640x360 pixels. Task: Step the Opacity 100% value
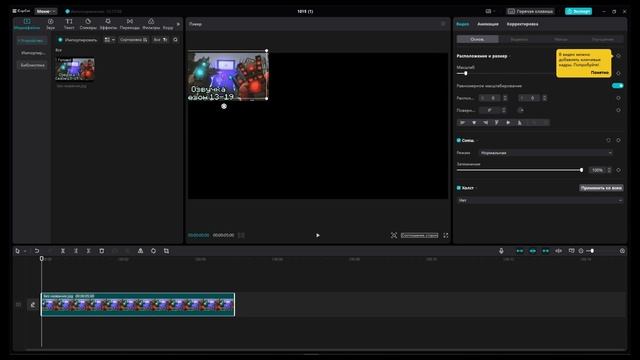(x=609, y=170)
